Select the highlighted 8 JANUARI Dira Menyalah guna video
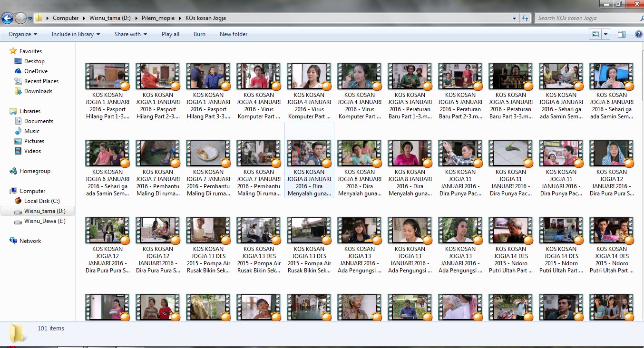The image size is (644, 348). (309, 160)
